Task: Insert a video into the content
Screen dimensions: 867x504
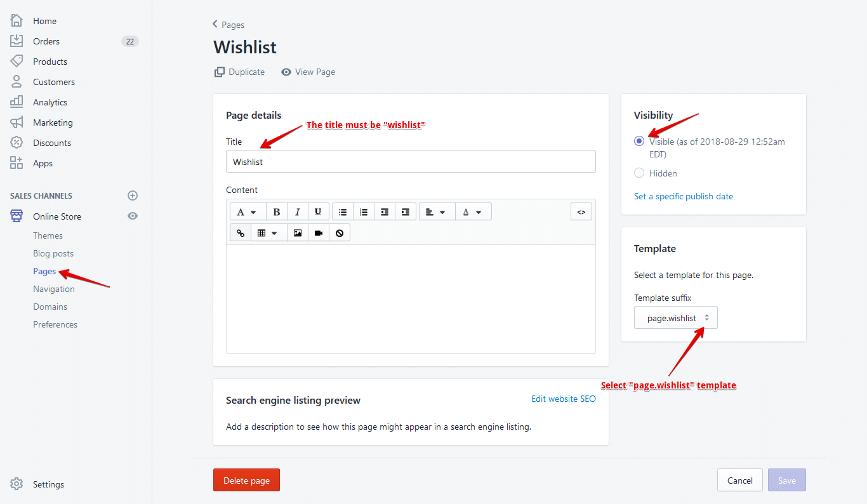Action: click(x=318, y=232)
